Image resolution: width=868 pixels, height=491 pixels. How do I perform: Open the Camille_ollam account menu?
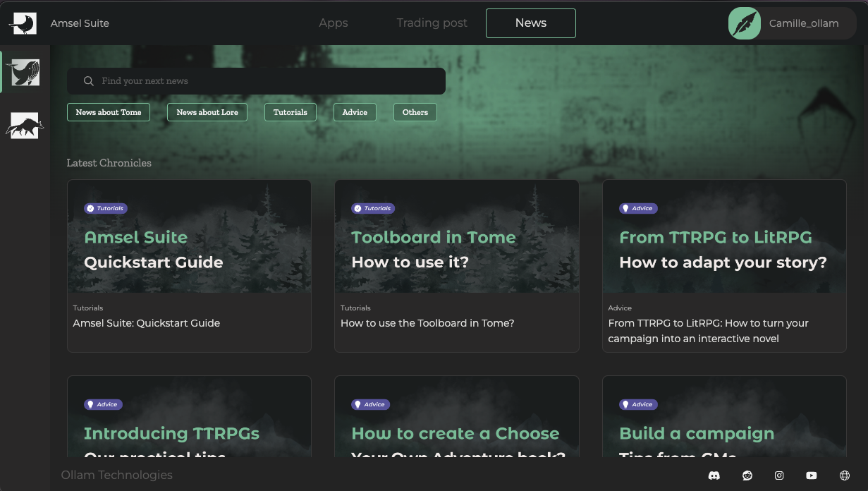pyautogui.click(x=804, y=23)
